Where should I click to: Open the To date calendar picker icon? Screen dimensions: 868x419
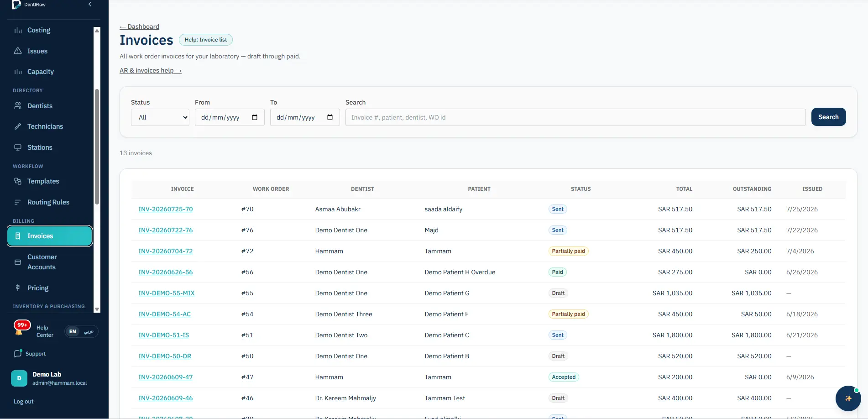point(330,117)
